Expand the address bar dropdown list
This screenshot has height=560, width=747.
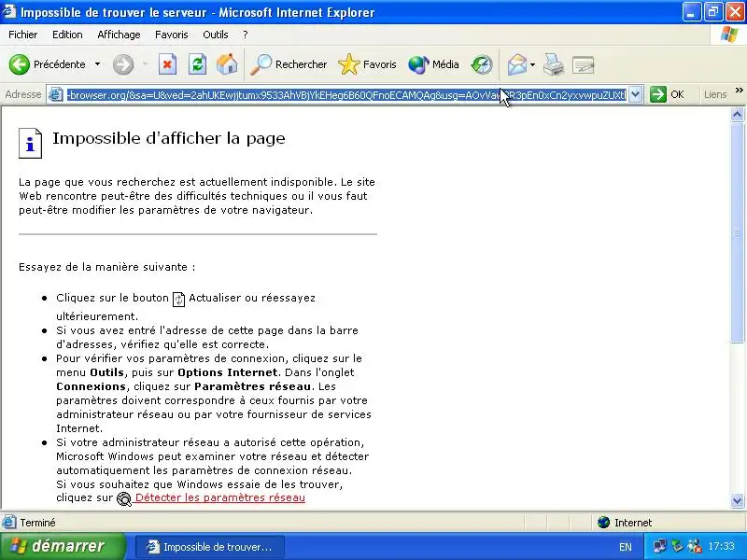(x=635, y=95)
